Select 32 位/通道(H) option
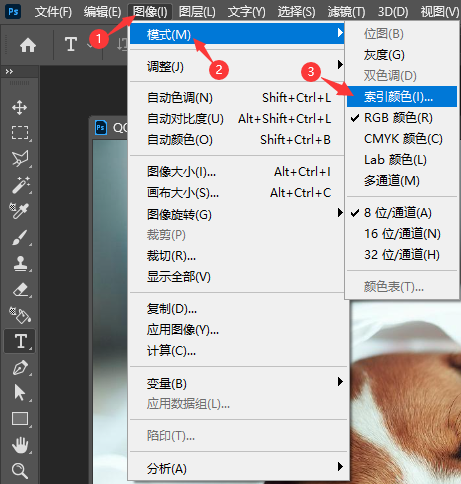The image size is (461, 484). 402,255
